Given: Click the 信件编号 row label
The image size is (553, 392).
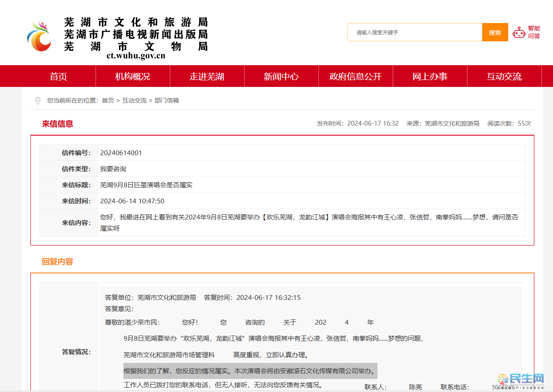Looking at the screenshot, I should pos(76,153).
